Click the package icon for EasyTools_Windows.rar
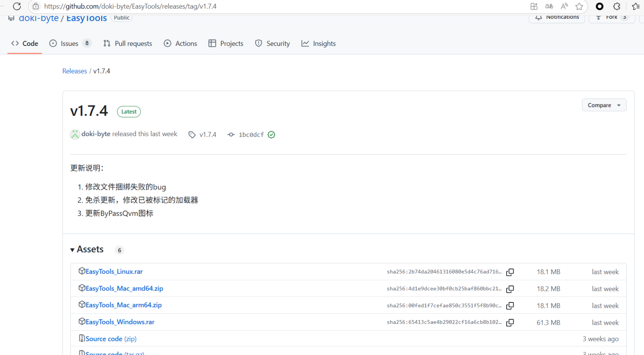Screen dimensions: 644x355 pyautogui.click(x=82, y=321)
